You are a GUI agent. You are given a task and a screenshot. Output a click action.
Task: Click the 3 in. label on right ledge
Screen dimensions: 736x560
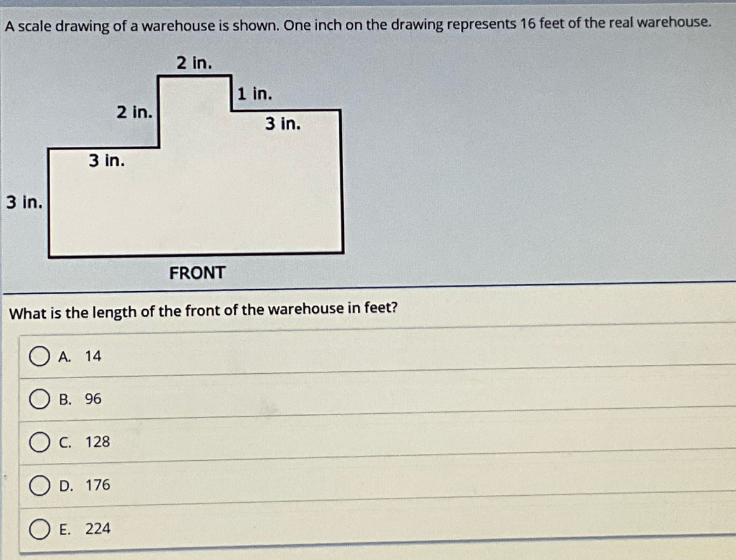point(283,123)
